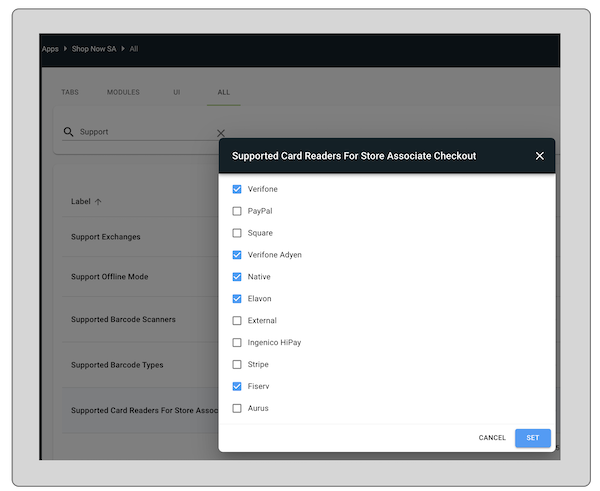
Task: Enable the Ingenico HiPay checkbox
Action: [237, 342]
